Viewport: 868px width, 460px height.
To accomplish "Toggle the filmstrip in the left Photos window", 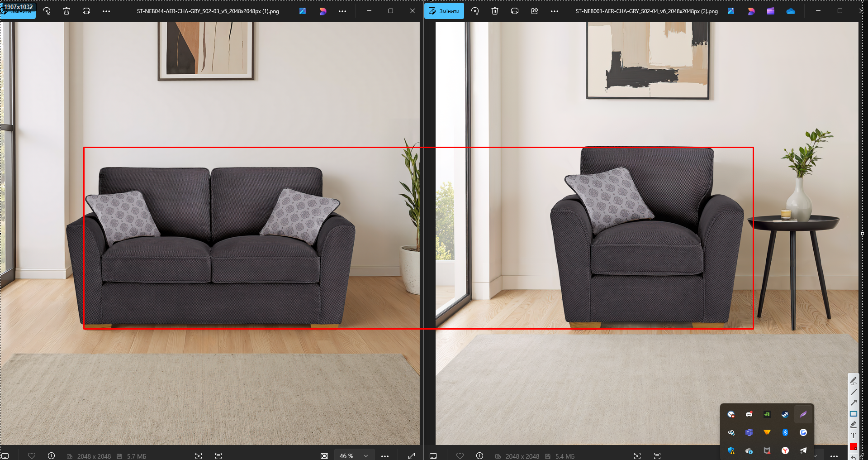I will 5,456.
